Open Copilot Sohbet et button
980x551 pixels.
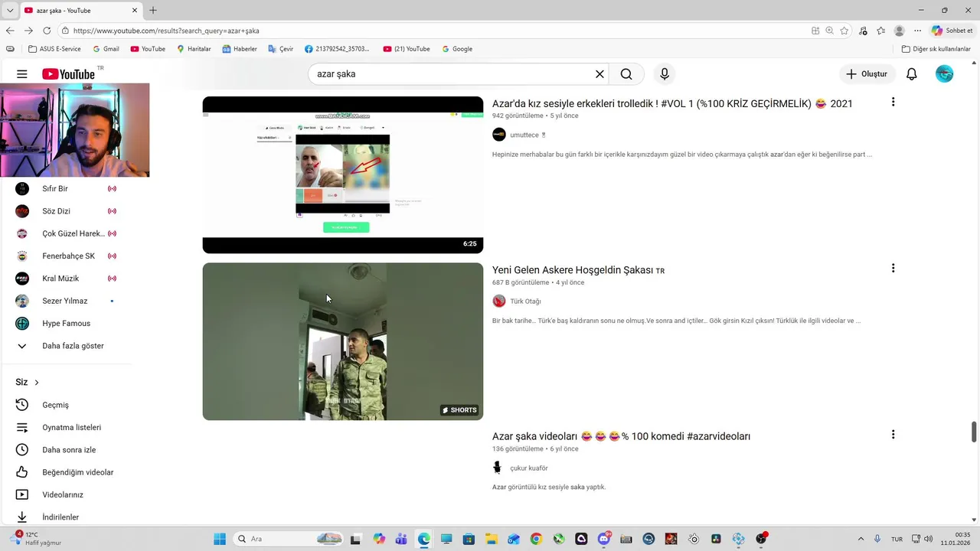[x=953, y=31]
